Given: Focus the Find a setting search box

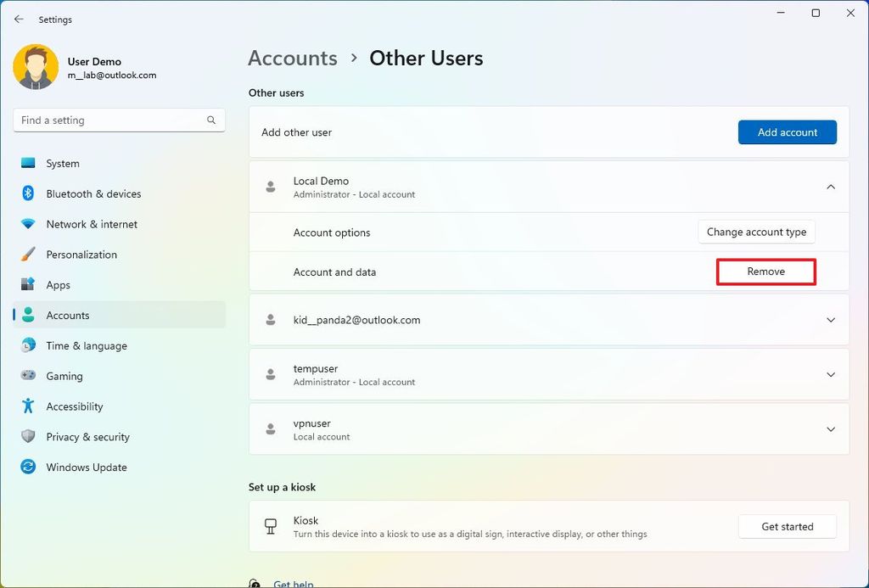Looking at the screenshot, I should (119, 120).
